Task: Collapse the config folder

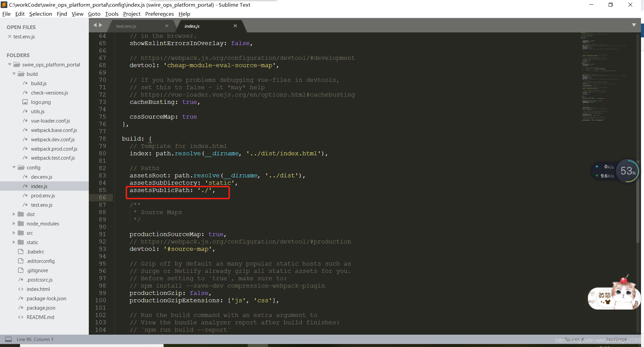Action: click(x=14, y=167)
